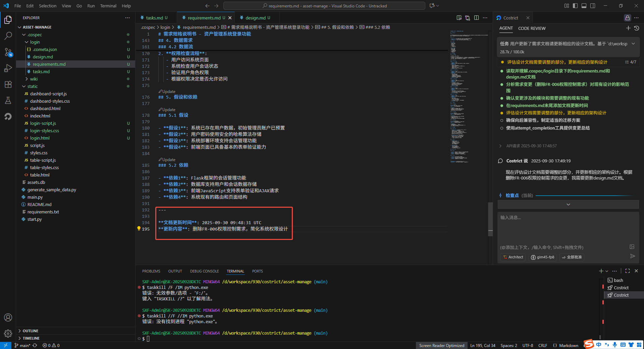The image size is (644, 349).
Task: Open the Terminal menu
Action: (108, 6)
